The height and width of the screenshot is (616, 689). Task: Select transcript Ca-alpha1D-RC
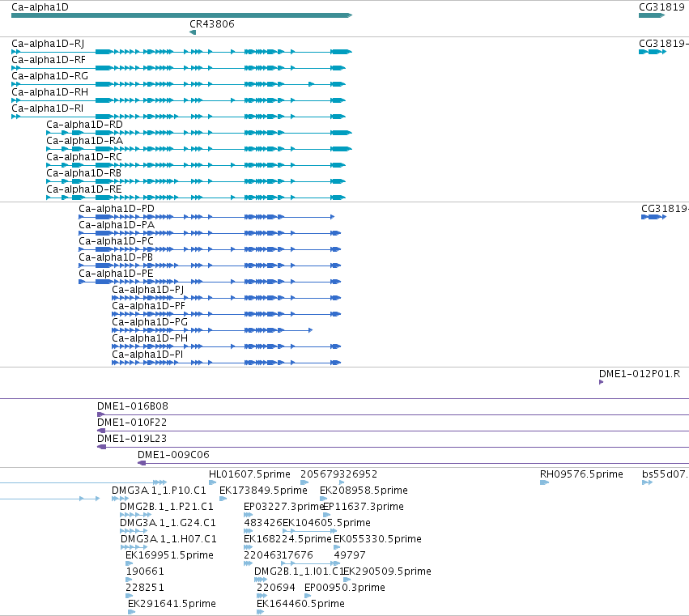pos(196,165)
